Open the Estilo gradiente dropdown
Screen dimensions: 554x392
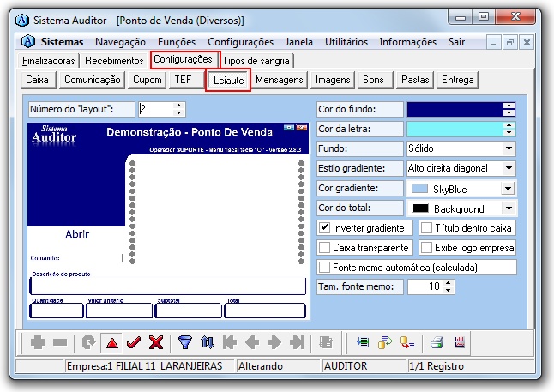click(509, 168)
